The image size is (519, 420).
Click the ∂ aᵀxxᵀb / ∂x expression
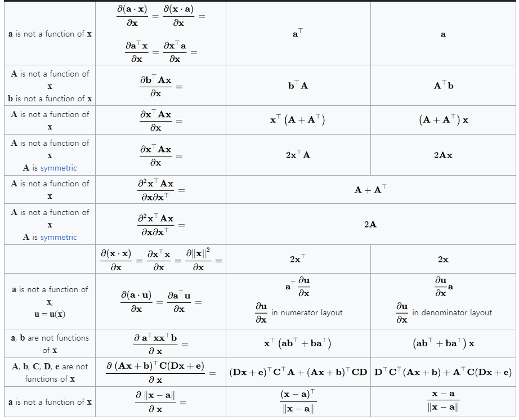[x=155, y=344]
